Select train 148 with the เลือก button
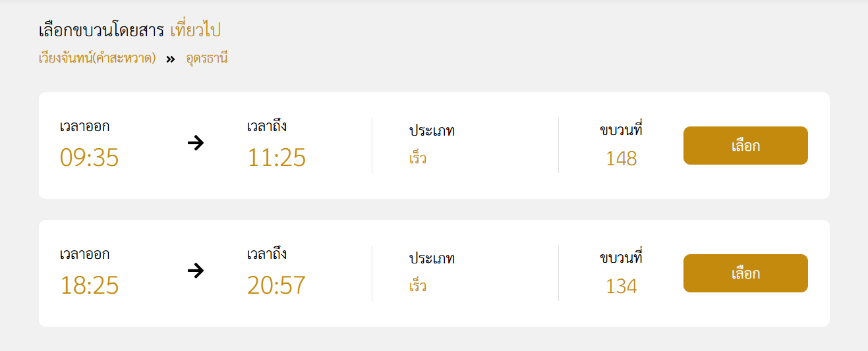 745,146
